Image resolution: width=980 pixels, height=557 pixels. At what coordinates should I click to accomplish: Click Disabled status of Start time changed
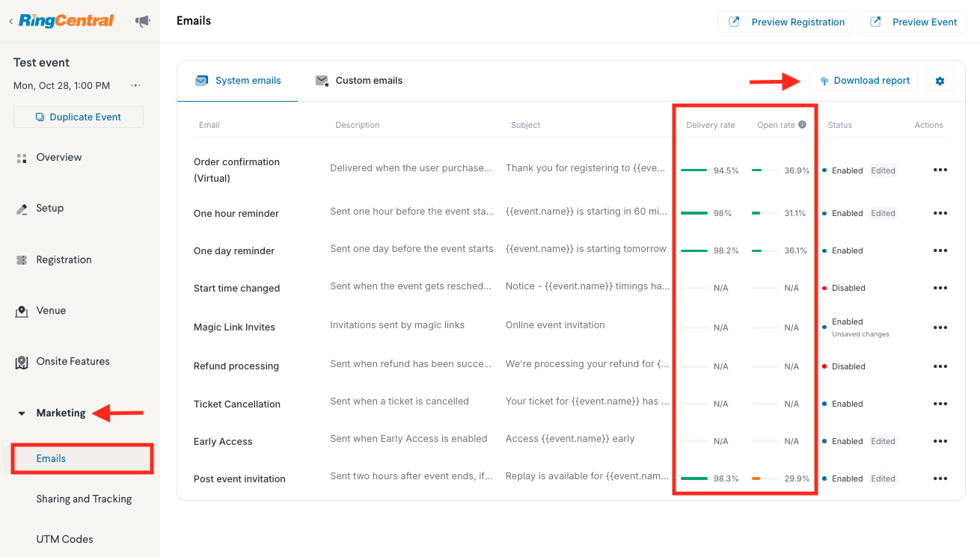[x=848, y=288]
